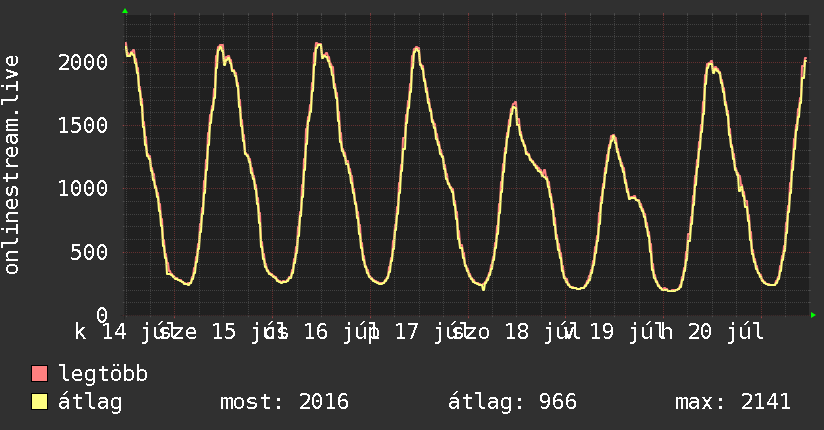The height and width of the screenshot is (430, 824).
Task: Click the legtöbb legend label
Action: (x=104, y=373)
